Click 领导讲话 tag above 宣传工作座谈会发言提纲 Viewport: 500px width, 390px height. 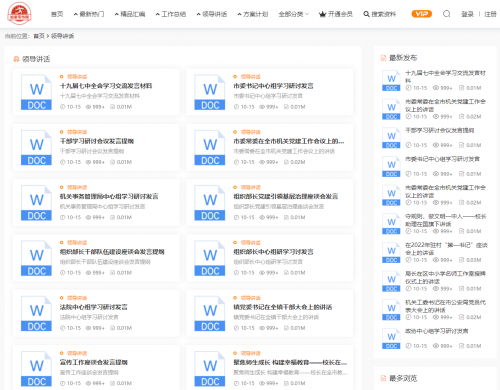(x=77, y=353)
